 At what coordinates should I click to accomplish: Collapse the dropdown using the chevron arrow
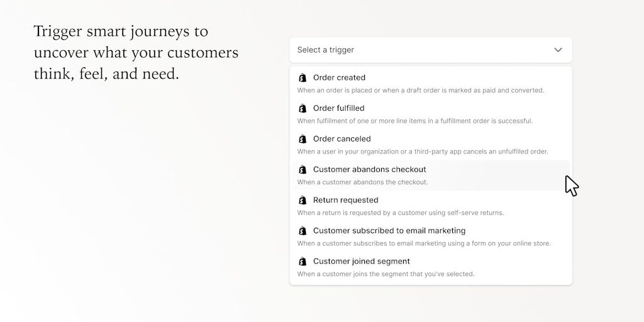coord(558,50)
